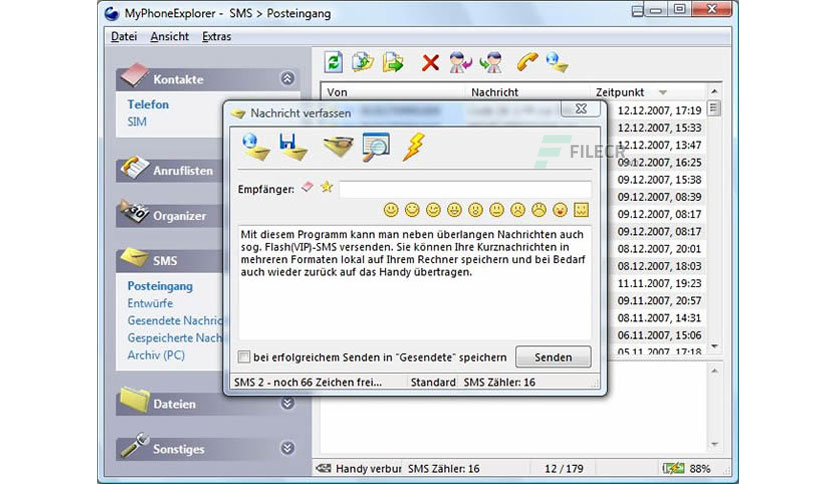Insert the tongue-out emoticon
This screenshot has width=836, height=484.
(560, 210)
